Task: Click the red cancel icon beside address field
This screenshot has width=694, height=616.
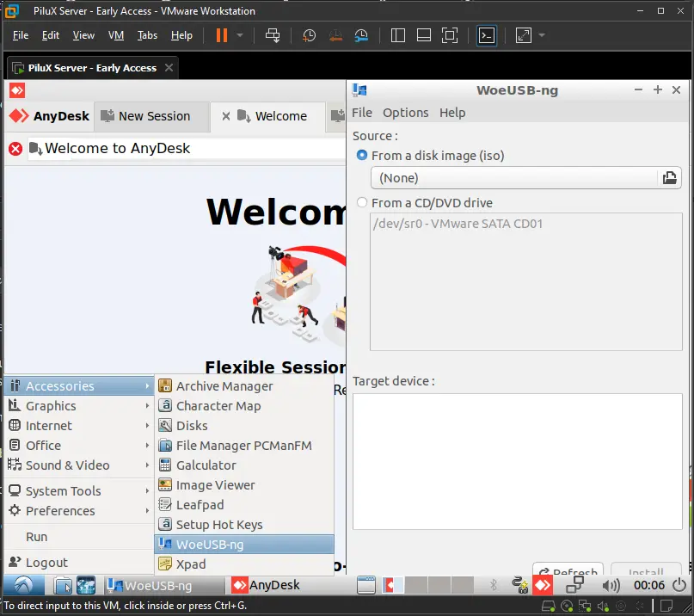Action: click(x=15, y=148)
